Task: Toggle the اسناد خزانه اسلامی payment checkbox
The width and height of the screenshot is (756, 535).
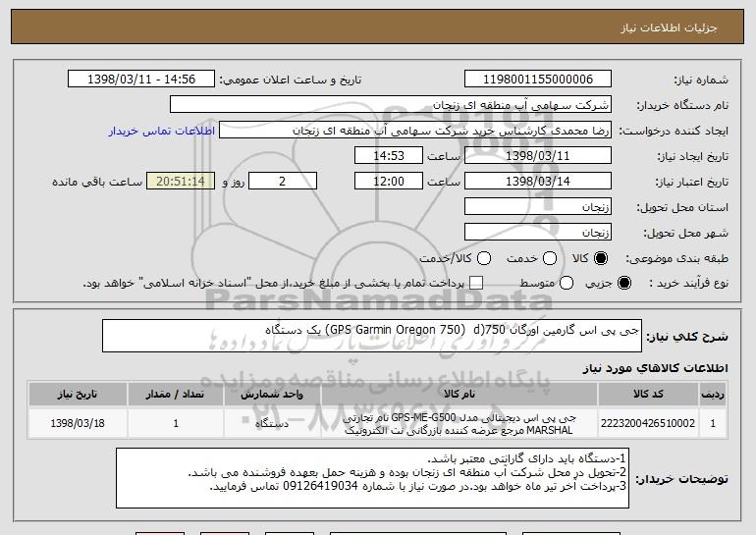Action: pyautogui.click(x=476, y=283)
